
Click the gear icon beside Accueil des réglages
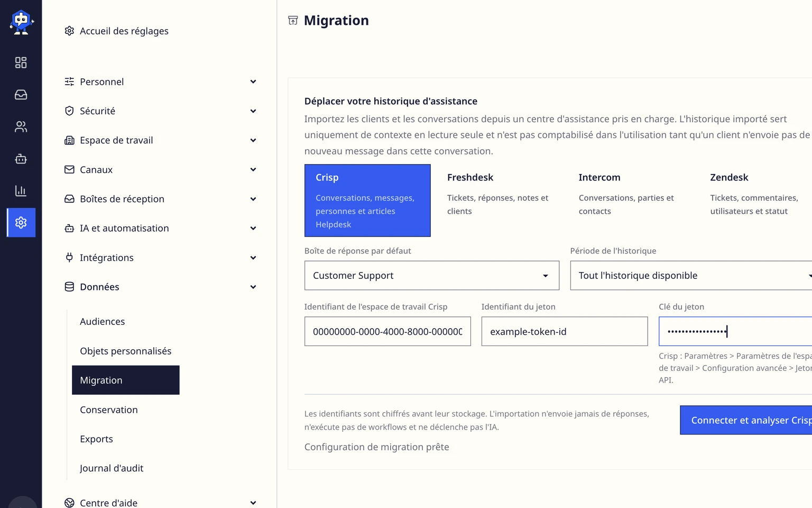point(69,31)
